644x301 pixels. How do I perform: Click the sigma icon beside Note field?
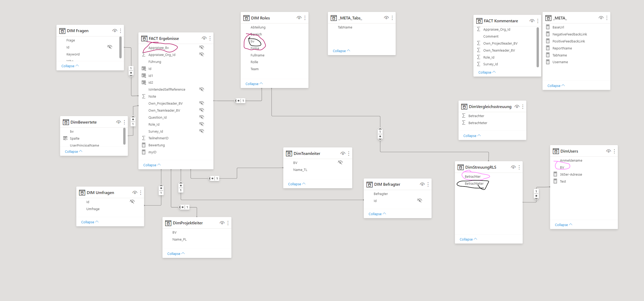(x=144, y=96)
